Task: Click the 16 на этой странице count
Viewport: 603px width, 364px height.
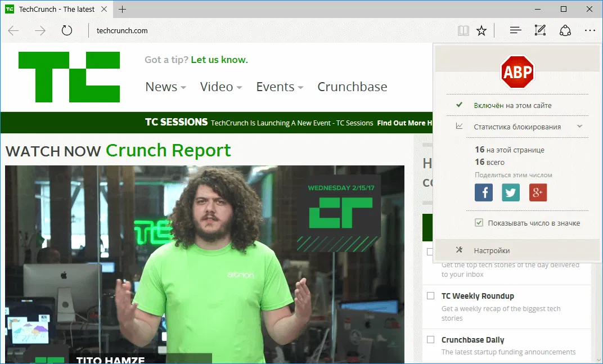Action: tap(510, 150)
